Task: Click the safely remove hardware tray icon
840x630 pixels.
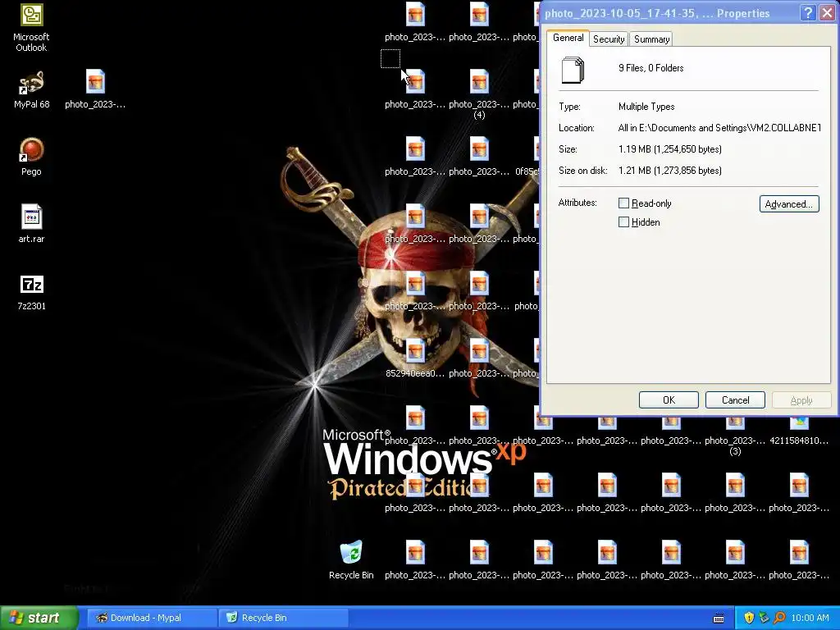Action: [764, 618]
